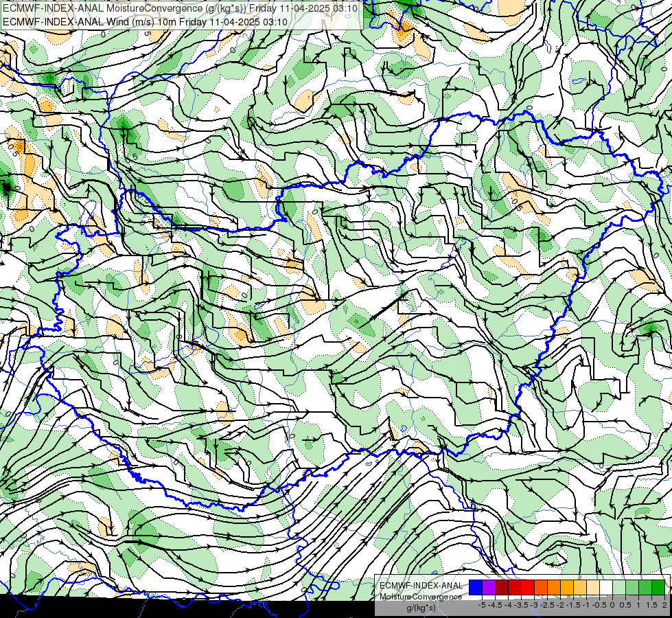Click the medium green swatch between 1 and 1.5

point(645,587)
